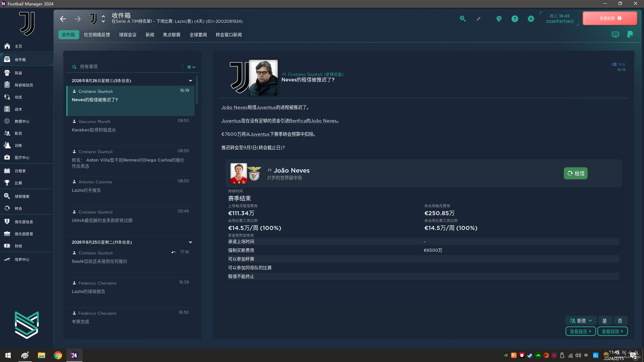Select the 收件箱 tab
The image size is (644, 362).
tap(68, 35)
